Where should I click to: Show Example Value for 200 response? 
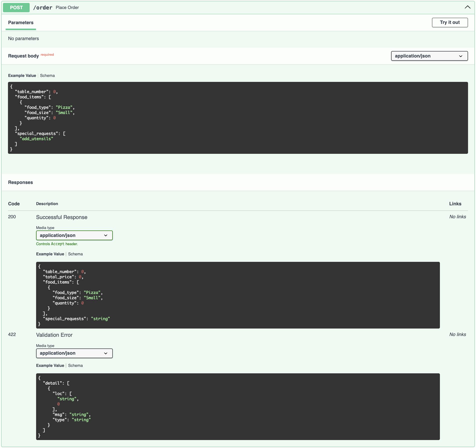pos(50,254)
